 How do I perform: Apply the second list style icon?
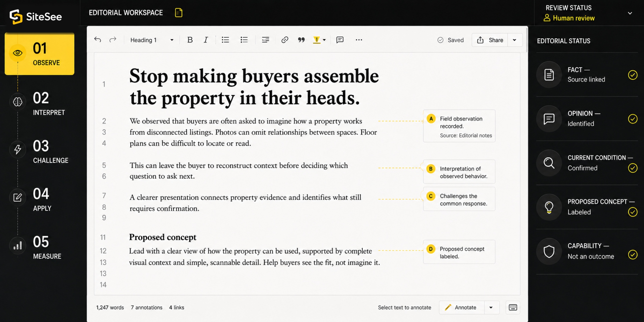click(244, 40)
